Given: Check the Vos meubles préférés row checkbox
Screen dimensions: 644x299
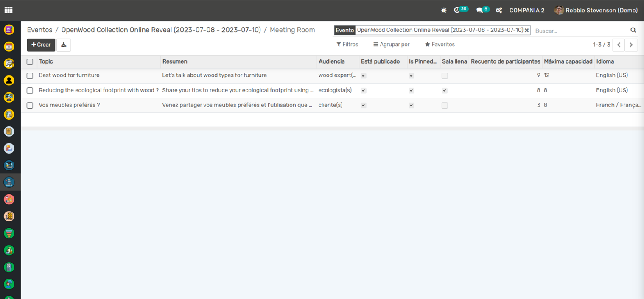Looking at the screenshot, I should pos(30,105).
